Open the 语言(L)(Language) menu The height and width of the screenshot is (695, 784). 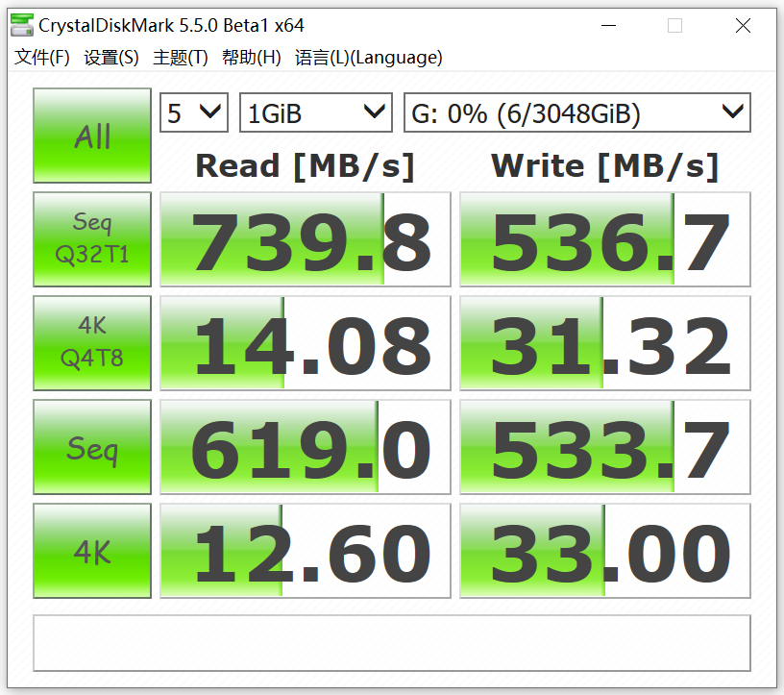click(369, 58)
